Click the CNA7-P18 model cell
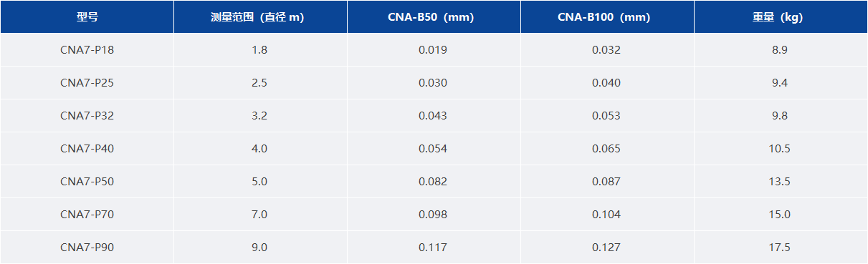868x264 pixels. pyautogui.click(x=87, y=50)
